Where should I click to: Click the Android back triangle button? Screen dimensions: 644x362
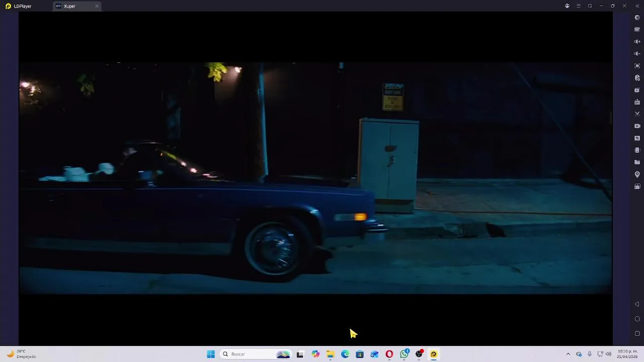(637, 304)
